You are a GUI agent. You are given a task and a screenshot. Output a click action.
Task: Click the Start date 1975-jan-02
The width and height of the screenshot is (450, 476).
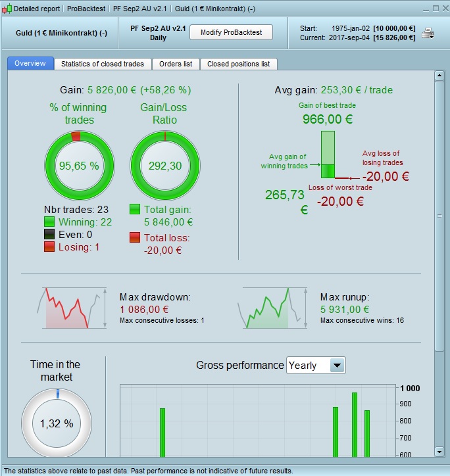tap(351, 28)
